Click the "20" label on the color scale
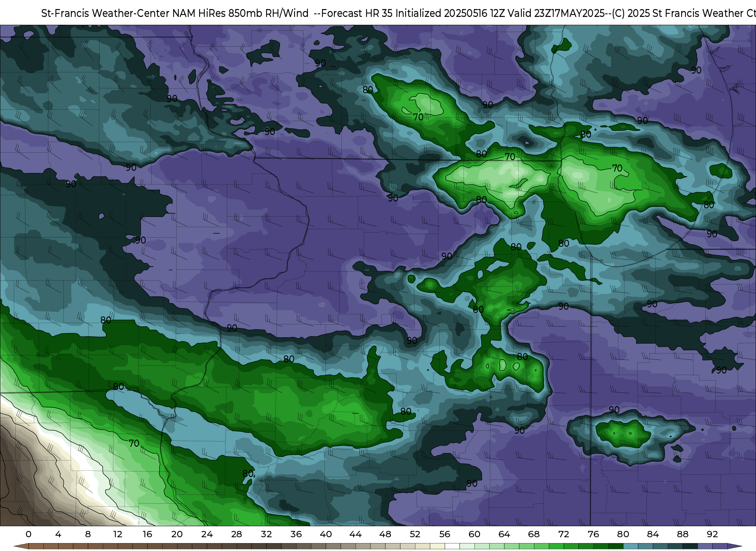756x551 pixels. [177, 534]
